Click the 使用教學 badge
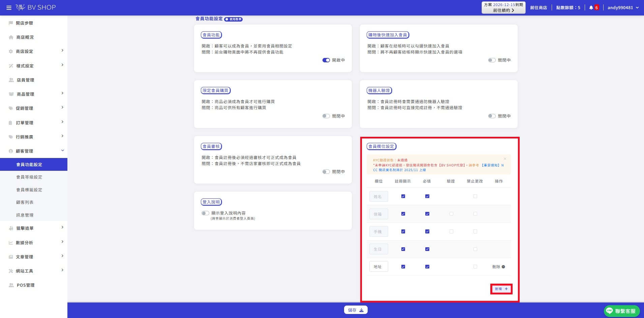 tap(234, 19)
